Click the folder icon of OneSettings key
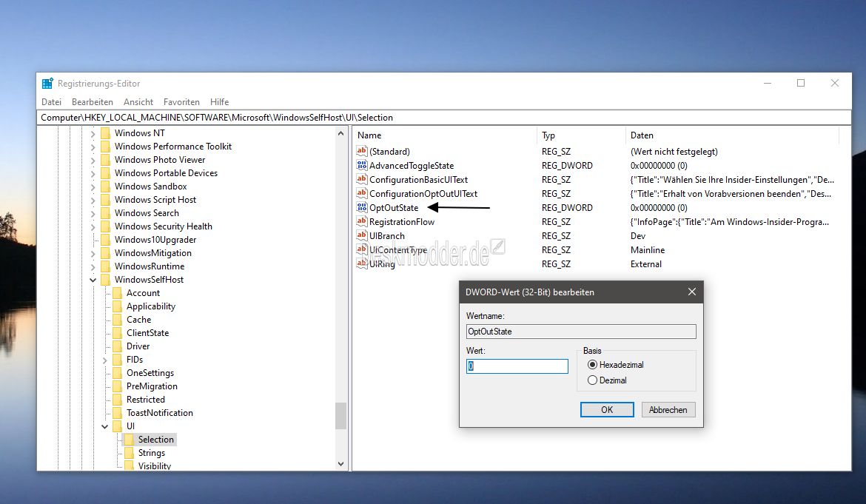 [x=117, y=372]
